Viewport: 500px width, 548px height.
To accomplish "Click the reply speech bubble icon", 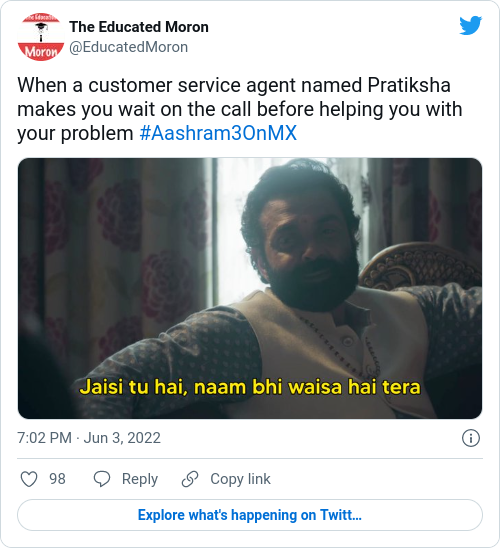I will [102, 479].
